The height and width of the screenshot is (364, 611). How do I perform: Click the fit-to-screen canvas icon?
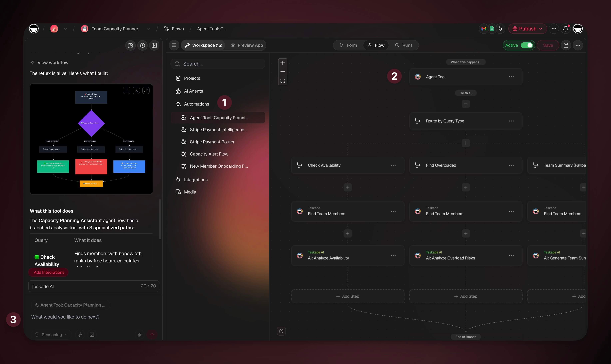tap(283, 81)
